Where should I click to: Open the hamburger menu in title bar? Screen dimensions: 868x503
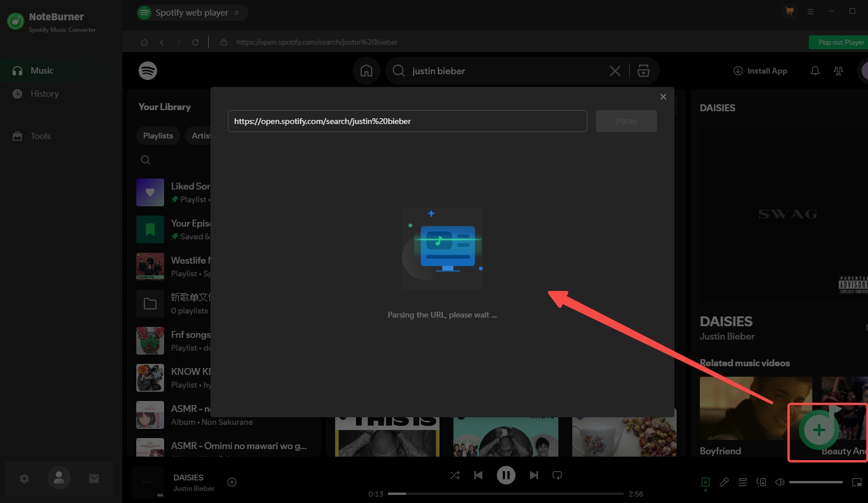coord(811,12)
